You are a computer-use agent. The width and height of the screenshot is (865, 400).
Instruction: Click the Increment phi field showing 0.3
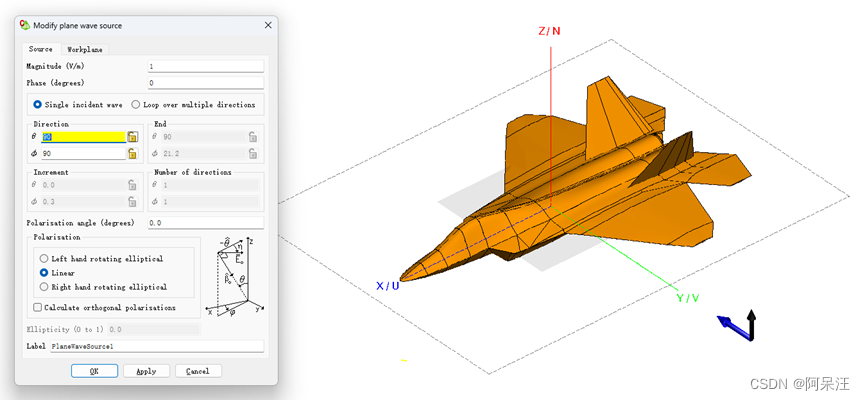point(83,201)
